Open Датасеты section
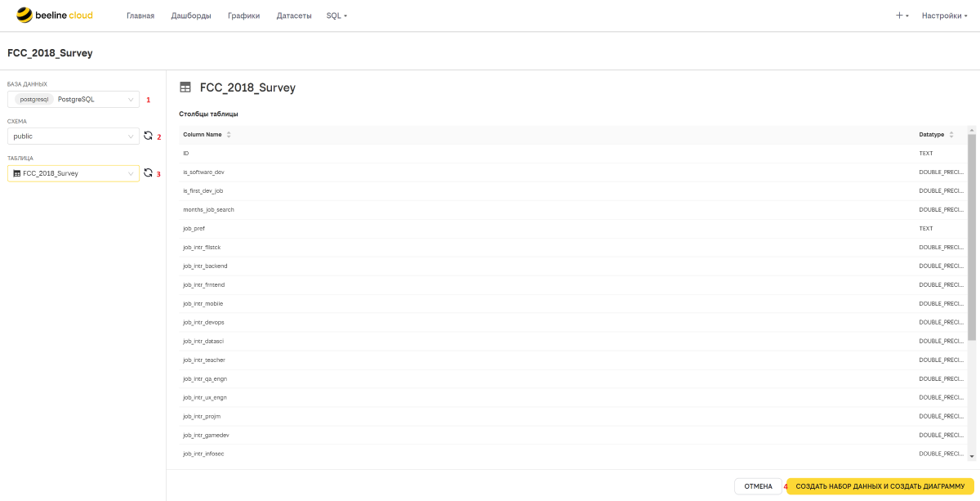 point(294,16)
